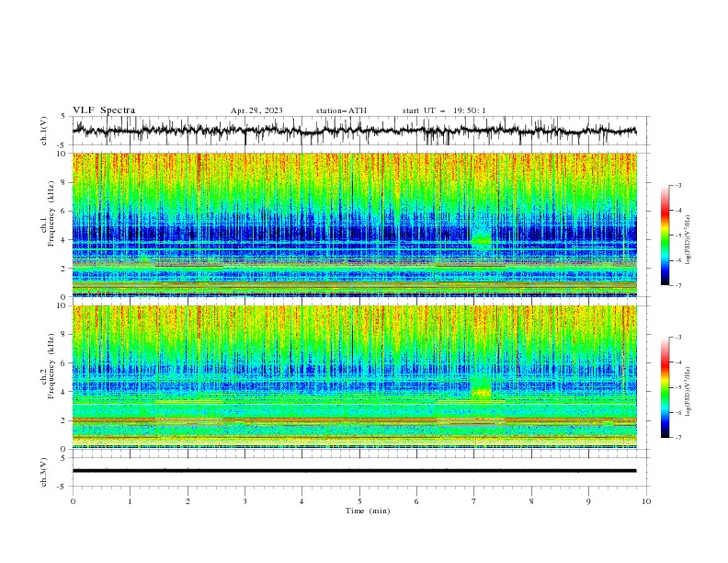Click the 'ch.1(V)' waveform axis label

44,131
